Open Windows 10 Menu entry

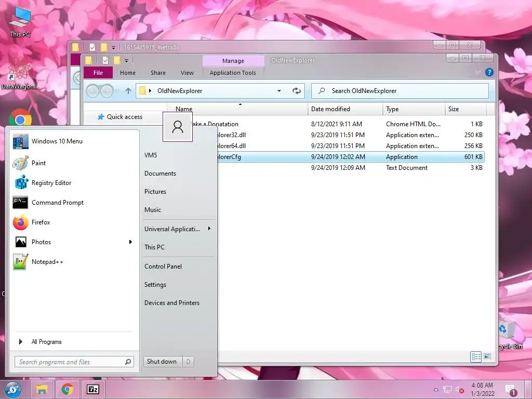(x=74, y=141)
